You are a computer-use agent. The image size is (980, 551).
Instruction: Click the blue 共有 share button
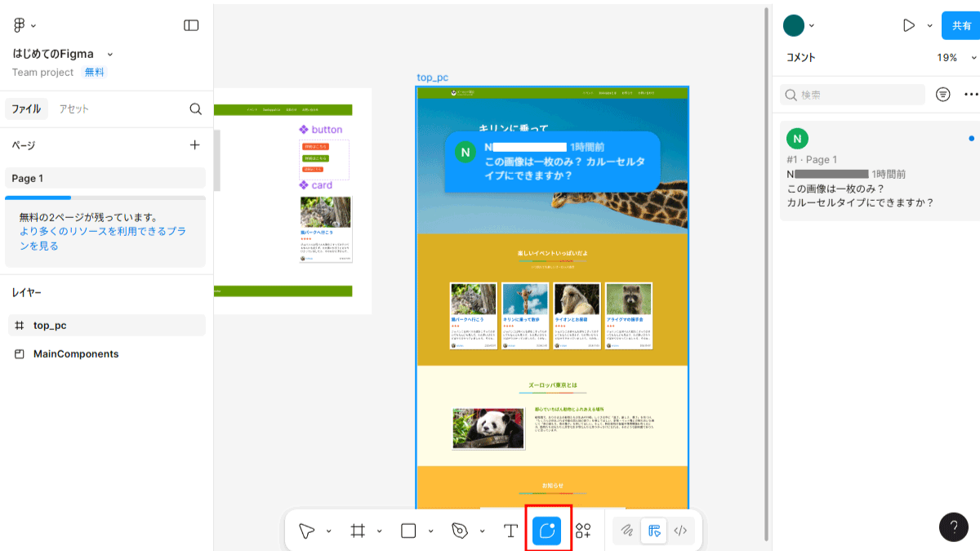pos(960,25)
